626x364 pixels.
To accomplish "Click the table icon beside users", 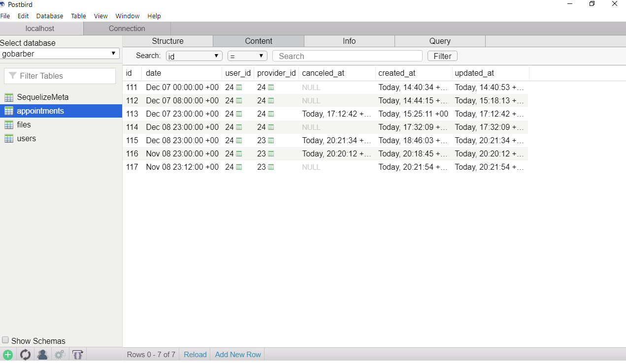I will 9,138.
